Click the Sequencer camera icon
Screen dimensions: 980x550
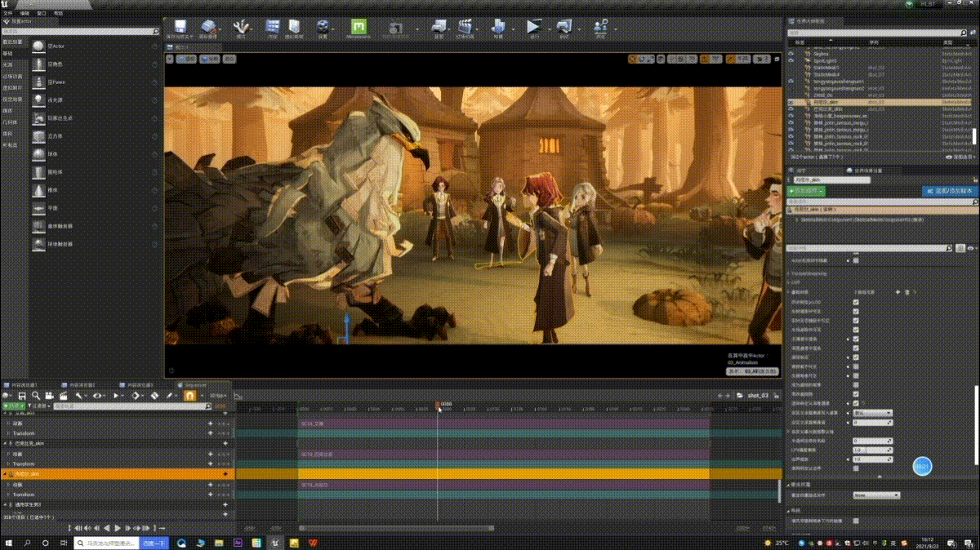[x=49, y=396]
